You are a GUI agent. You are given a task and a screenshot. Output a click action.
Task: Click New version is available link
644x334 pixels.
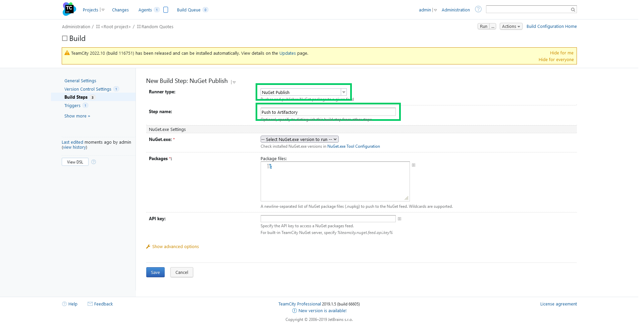322,311
